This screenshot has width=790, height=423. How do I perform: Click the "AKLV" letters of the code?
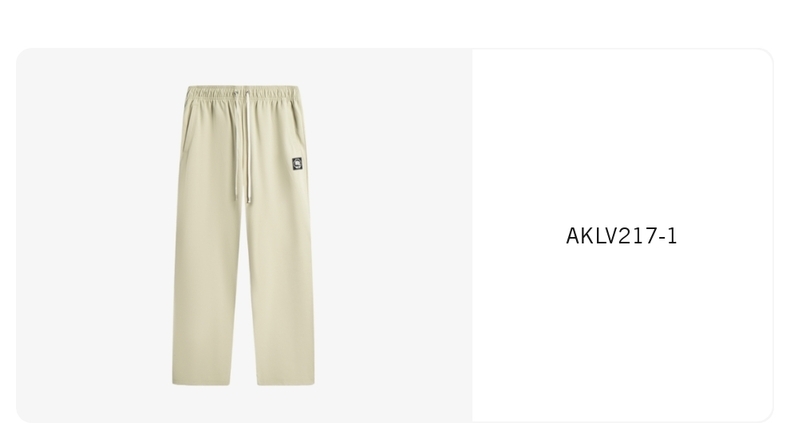[x=591, y=236]
